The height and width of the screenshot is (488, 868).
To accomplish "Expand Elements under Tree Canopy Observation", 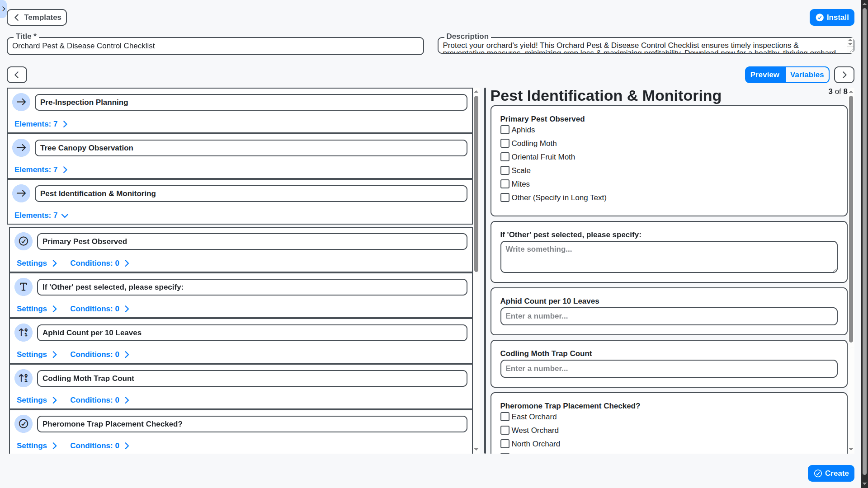I will pos(41,169).
